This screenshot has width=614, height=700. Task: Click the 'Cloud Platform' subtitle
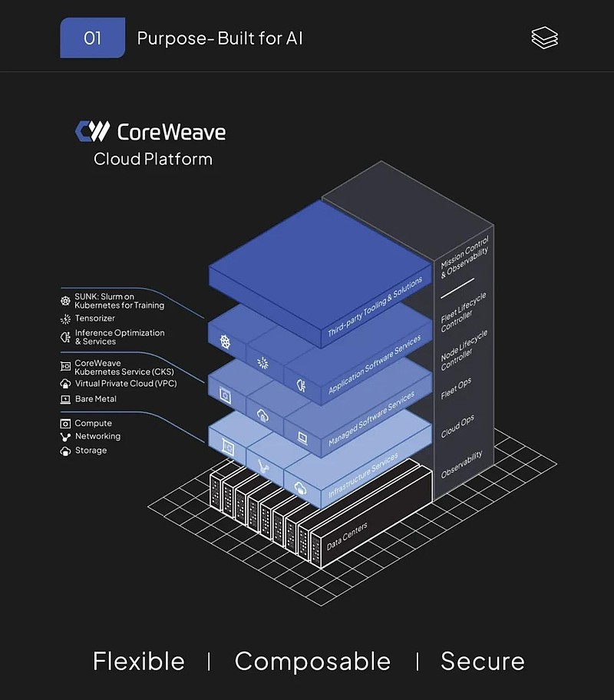coord(153,160)
